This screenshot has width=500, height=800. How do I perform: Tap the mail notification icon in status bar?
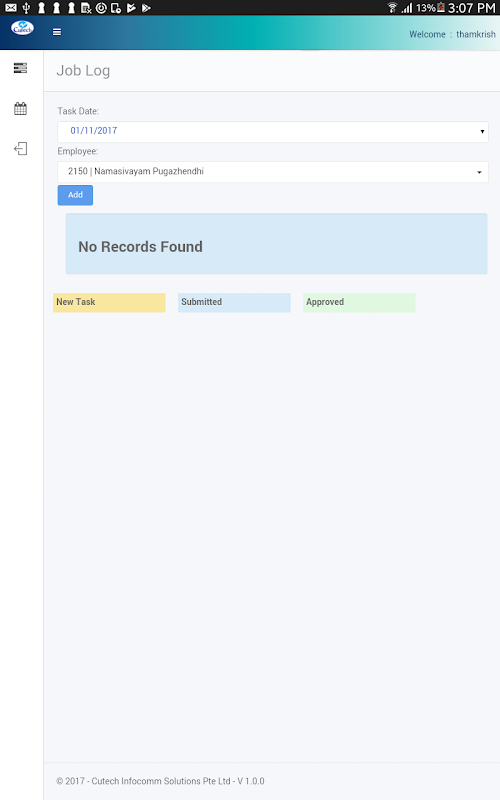pos(11,8)
